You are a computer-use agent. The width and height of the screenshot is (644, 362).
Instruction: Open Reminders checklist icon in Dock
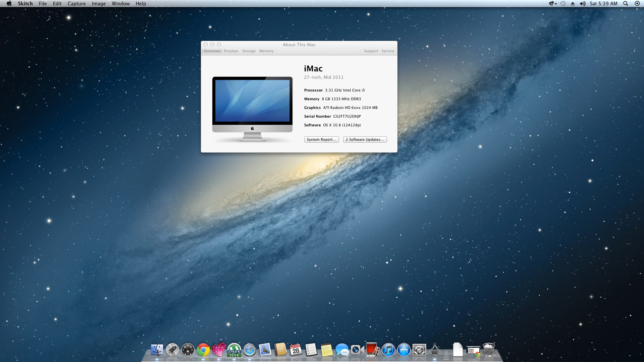click(311, 350)
